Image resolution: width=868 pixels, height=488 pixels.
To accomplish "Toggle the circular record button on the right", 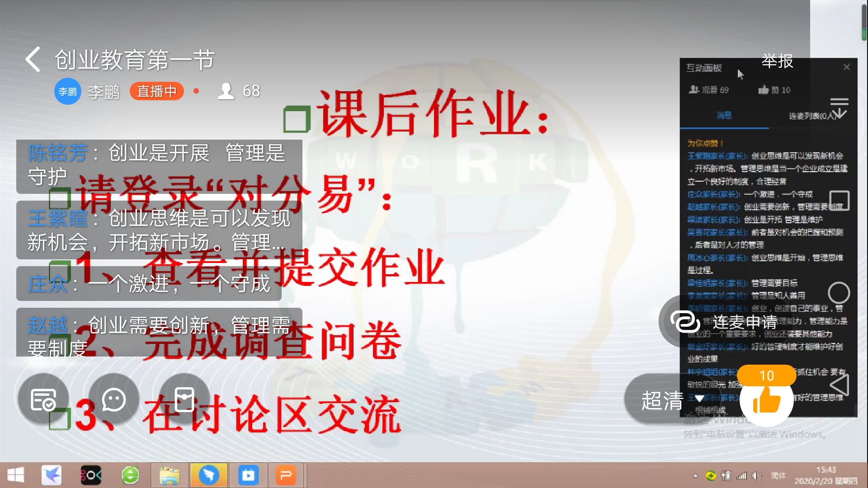I will tap(839, 293).
